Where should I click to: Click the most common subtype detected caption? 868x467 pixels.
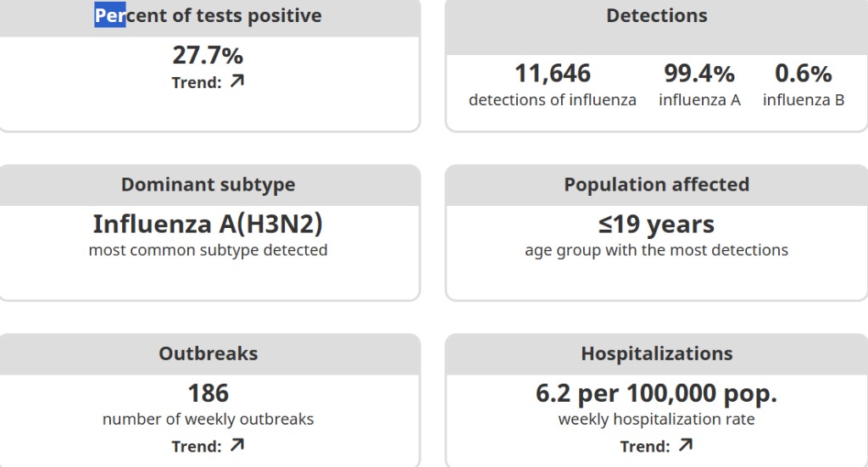point(208,250)
